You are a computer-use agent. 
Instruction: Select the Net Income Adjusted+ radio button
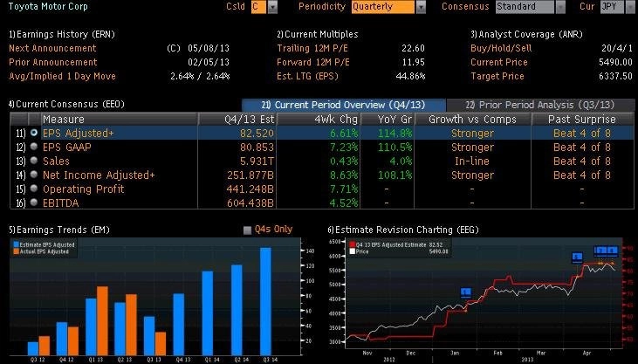34,175
